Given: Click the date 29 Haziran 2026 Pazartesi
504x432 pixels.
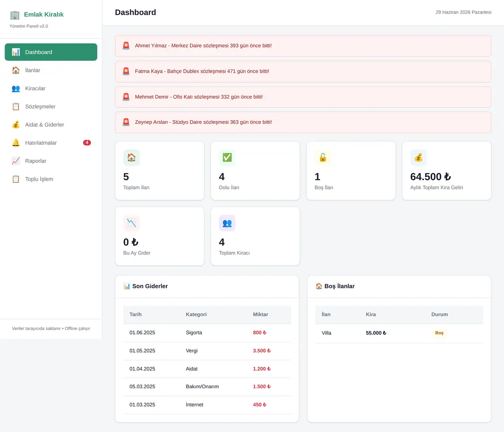Looking at the screenshot, I should [463, 12].
